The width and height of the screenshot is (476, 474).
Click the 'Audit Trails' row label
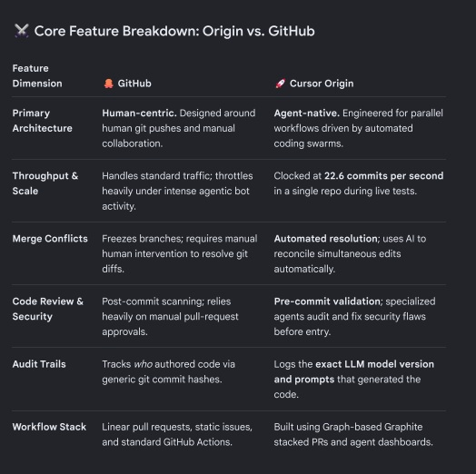coord(39,364)
